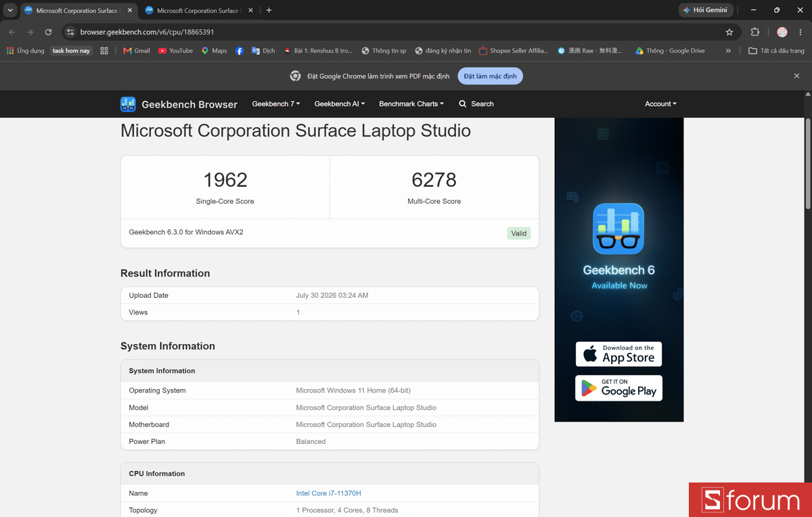Open the Thông - Google Drive bookmark
Viewport: 812px width, 517px height.
click(x=670, y=51)
